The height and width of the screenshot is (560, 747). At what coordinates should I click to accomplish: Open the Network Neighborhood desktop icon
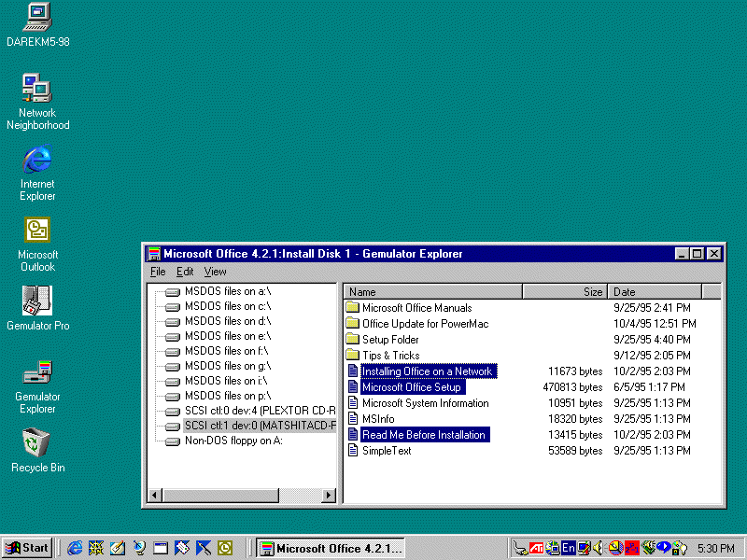[37, 102]
